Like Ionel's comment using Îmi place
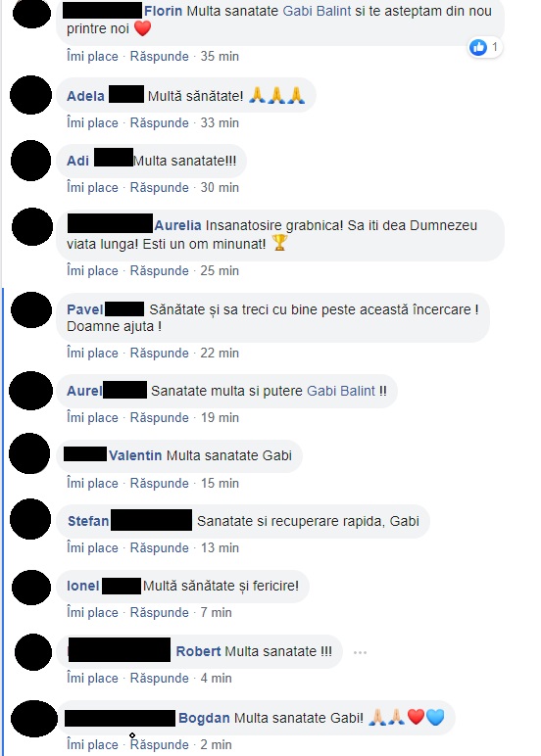The height and width of the screenshot is (756, 541). coord(92,612)
